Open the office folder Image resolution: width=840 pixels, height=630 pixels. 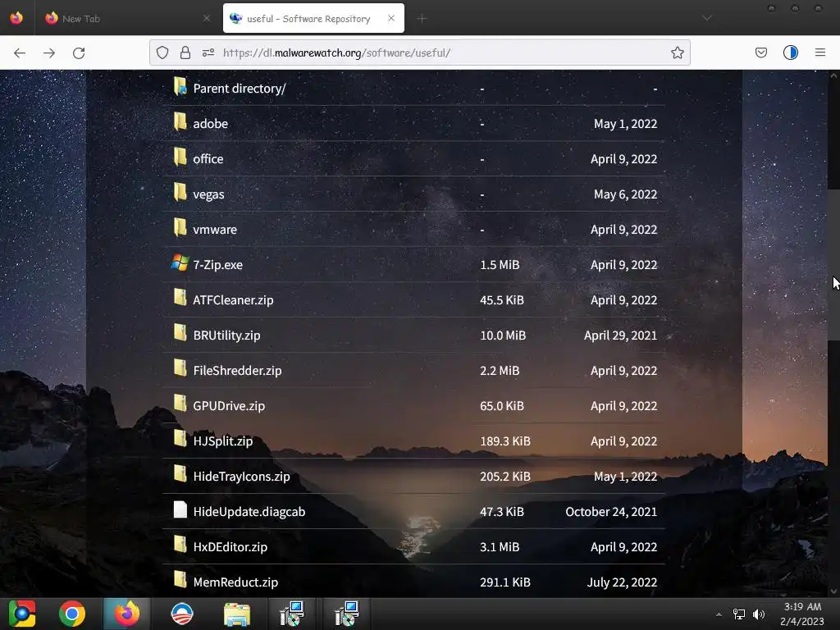point(208,159)
